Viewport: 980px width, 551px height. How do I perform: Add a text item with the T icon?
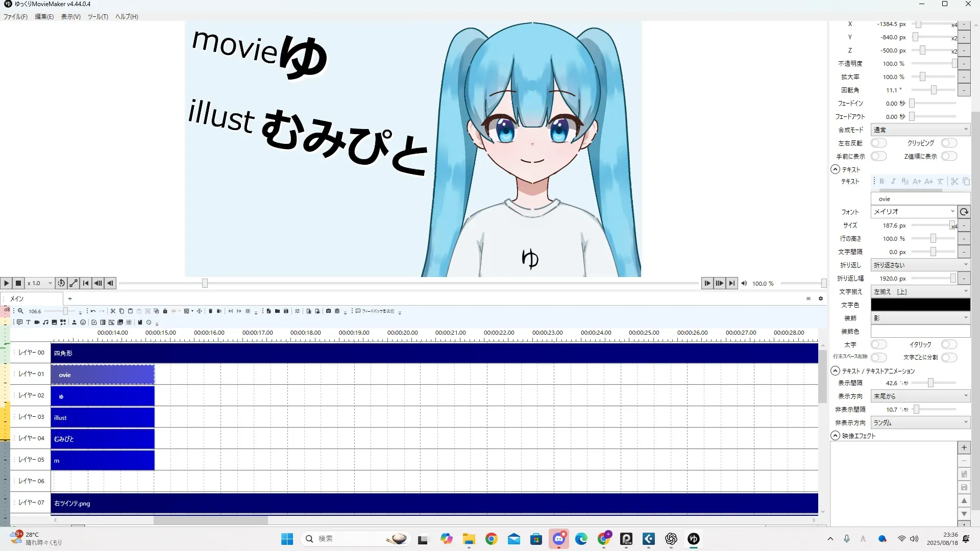click(x=28, y=322)
